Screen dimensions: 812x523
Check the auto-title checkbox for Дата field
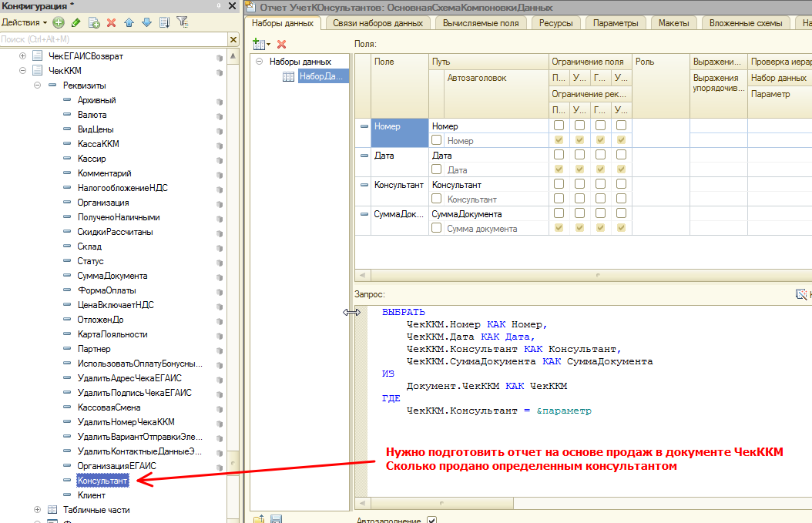click(x=437, y=170)
